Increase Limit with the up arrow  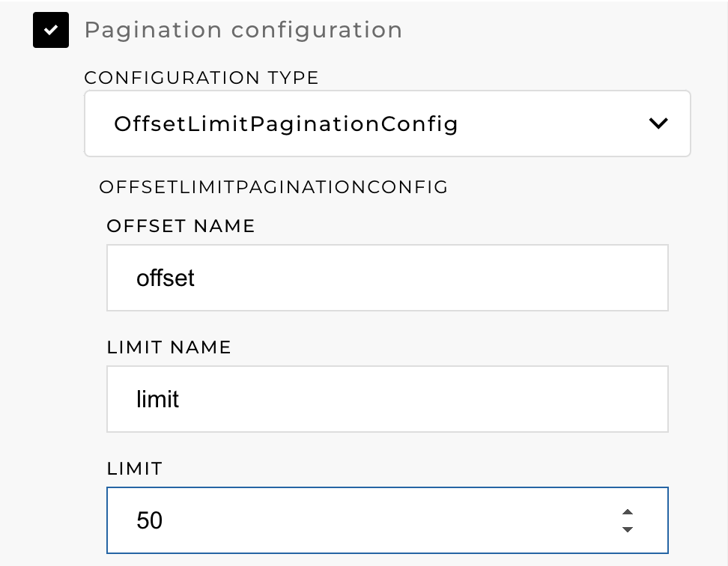(x=628, y=512)
